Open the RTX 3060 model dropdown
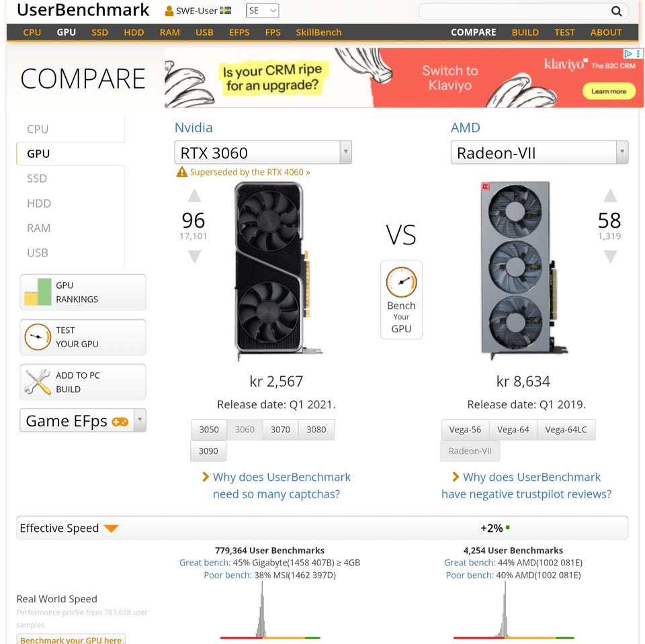The height and width of the screenshot is (644, 645). pos(345,152)
